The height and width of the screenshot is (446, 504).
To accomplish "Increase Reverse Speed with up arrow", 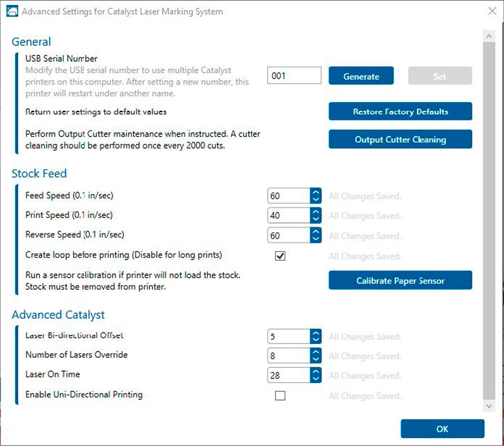I will 316,232.
